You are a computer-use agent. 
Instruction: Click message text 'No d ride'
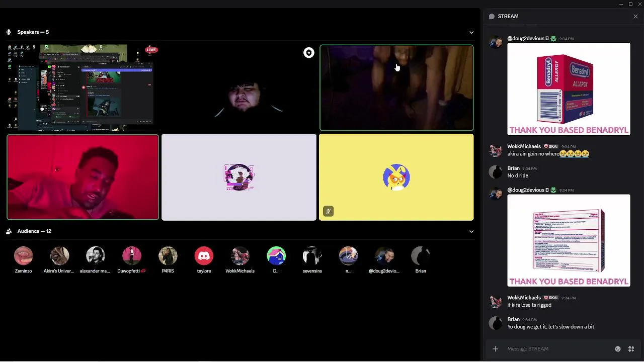pyautogui.click(x=518, y=175)
